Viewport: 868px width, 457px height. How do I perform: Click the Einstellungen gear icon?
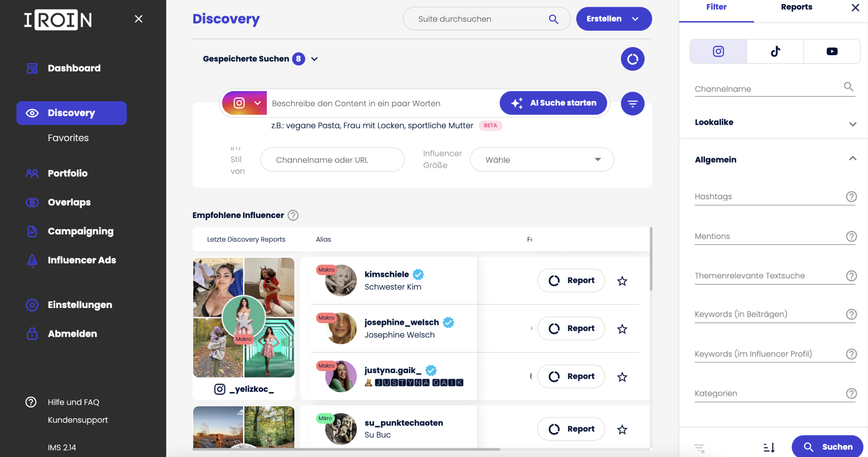pos(32,305)
